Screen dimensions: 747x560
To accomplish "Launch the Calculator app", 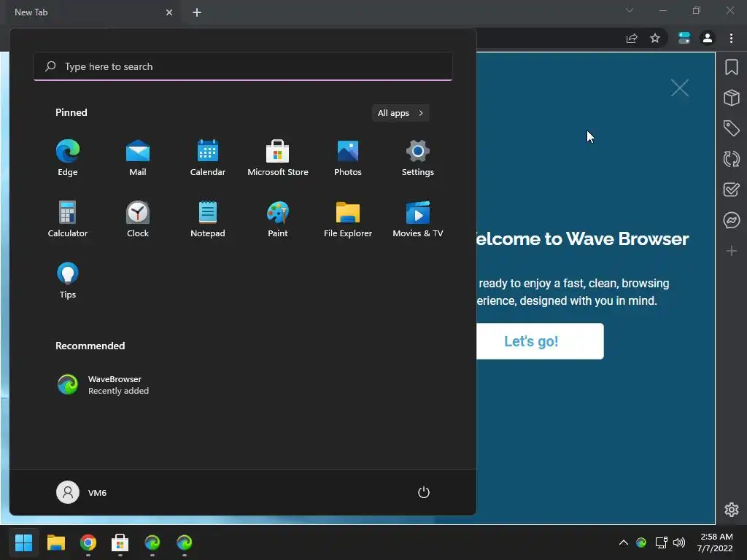I will 68,219.
